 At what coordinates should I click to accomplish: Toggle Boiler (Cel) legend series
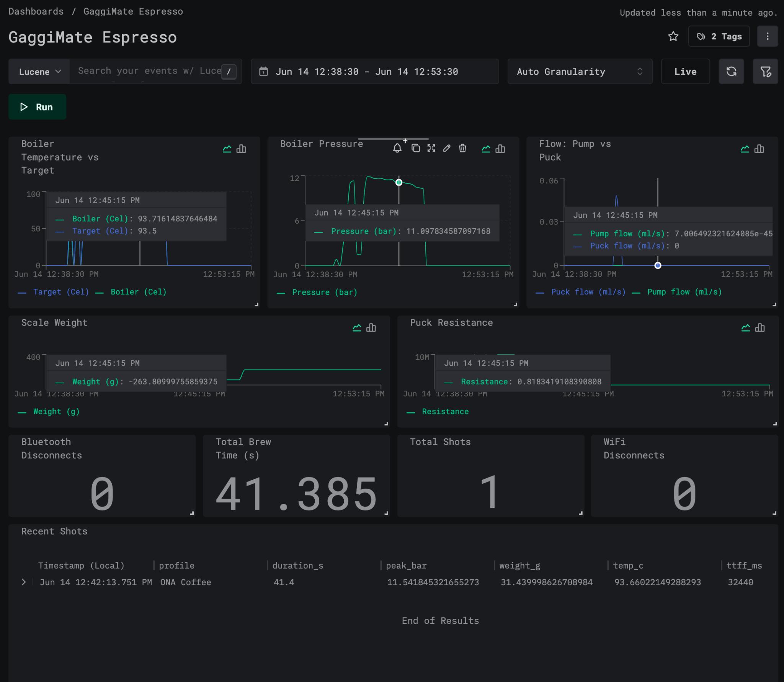[x=131, y=292]
